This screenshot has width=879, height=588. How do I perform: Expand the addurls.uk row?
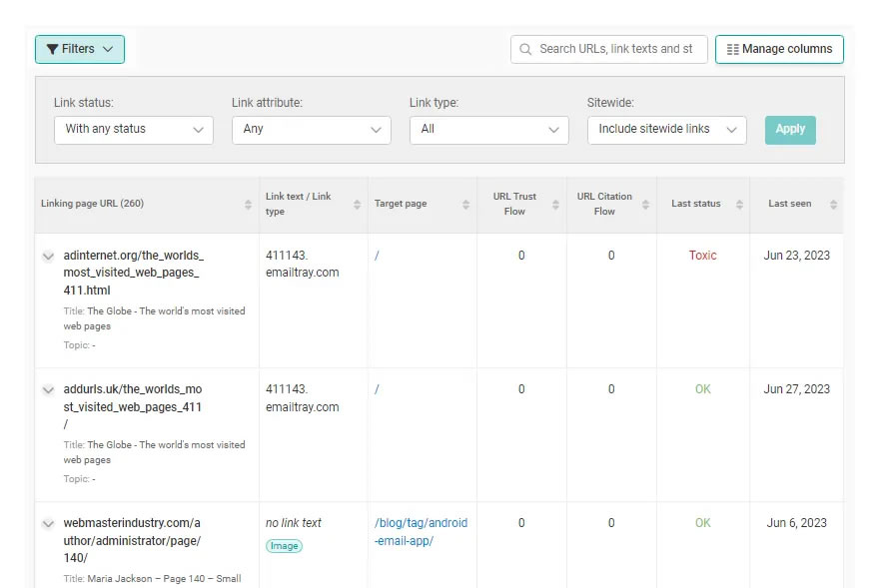48,390
